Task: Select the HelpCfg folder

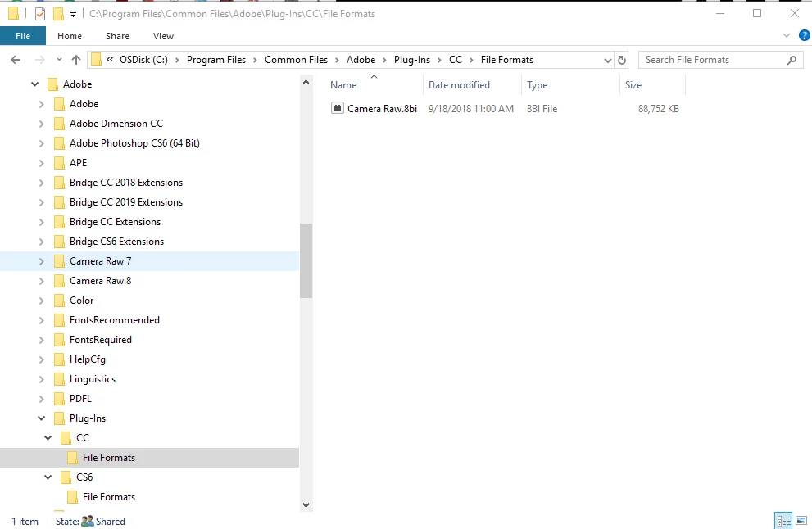Action: [x=88, y=359]
